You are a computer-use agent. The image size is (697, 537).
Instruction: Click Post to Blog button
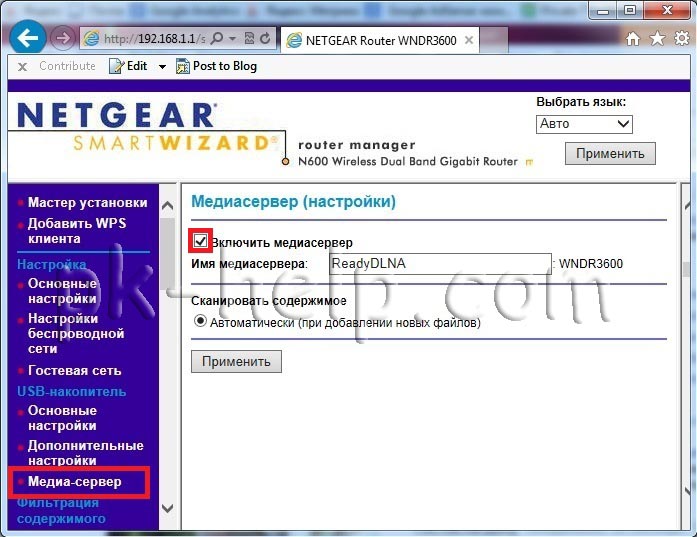click(216, 66)
